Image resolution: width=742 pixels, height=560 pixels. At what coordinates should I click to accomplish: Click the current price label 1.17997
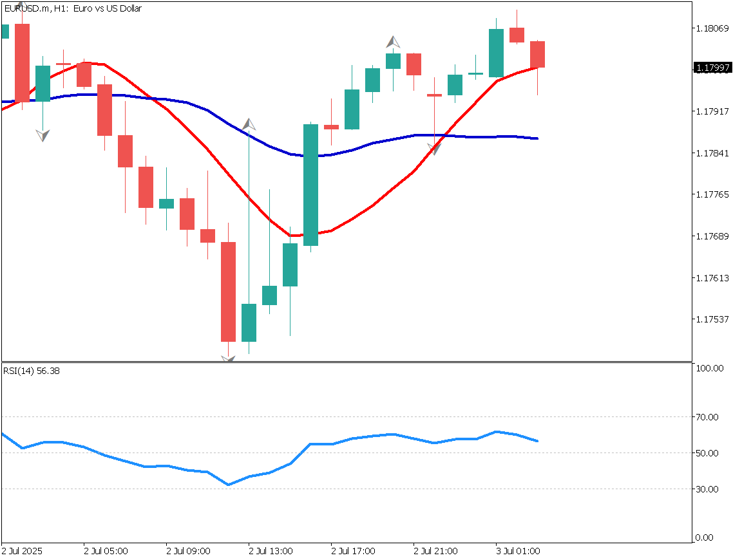(712, 68)
